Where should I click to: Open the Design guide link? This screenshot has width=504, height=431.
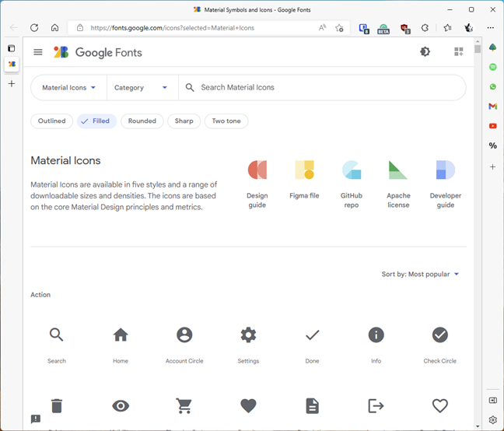(x=257, y=184)
